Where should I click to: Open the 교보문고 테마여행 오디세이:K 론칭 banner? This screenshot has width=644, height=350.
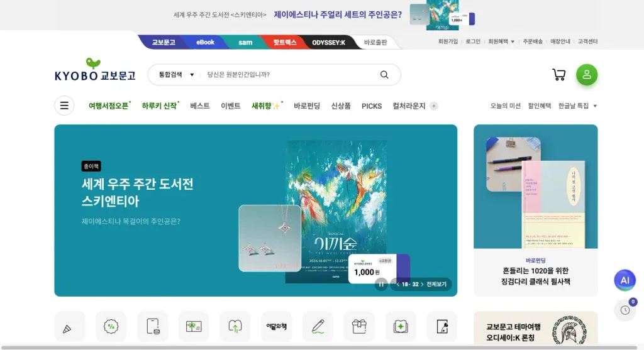pyautogui.click(x=536, y=328)
